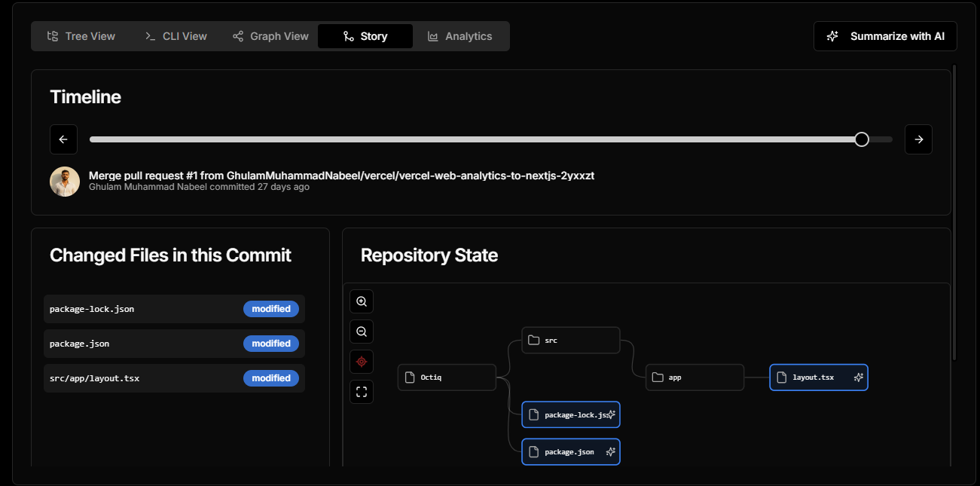Click modified badge for package.json
The width and height of the screenshot is (980, 486).
pos(271,344)
